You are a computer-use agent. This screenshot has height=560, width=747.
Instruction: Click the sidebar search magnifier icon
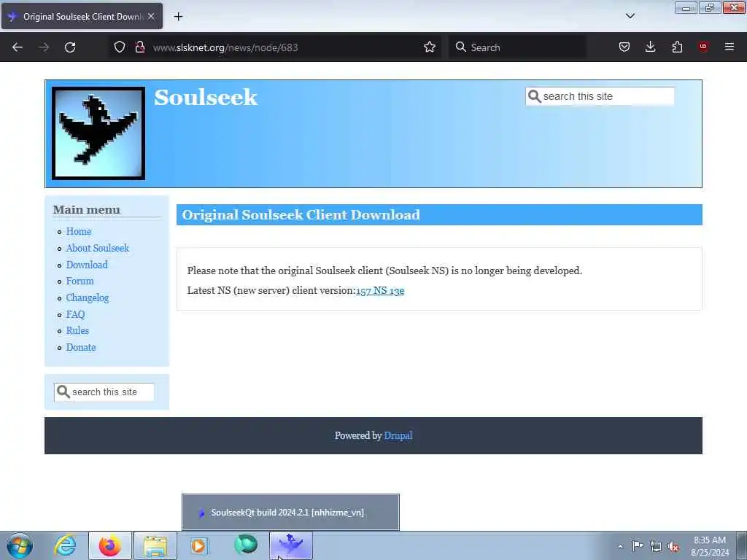tap(63, 392)
